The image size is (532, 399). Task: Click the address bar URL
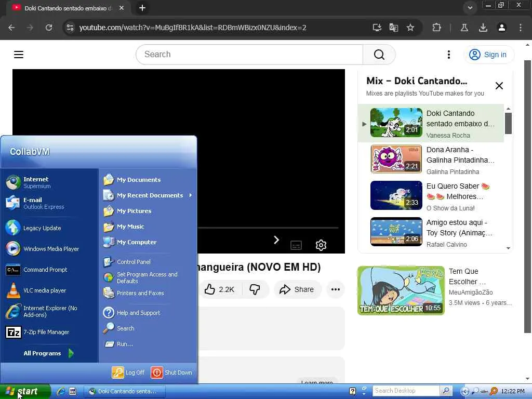pos(193,28)
